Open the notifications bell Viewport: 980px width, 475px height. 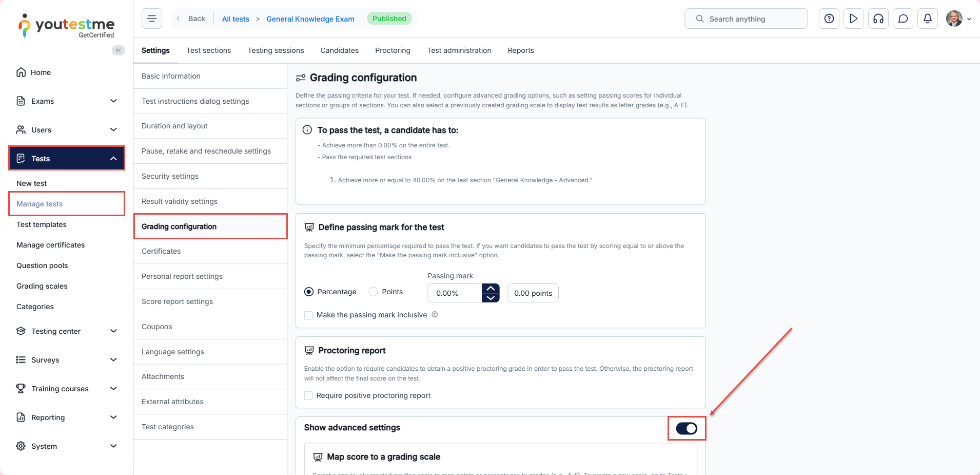[927, 19]
